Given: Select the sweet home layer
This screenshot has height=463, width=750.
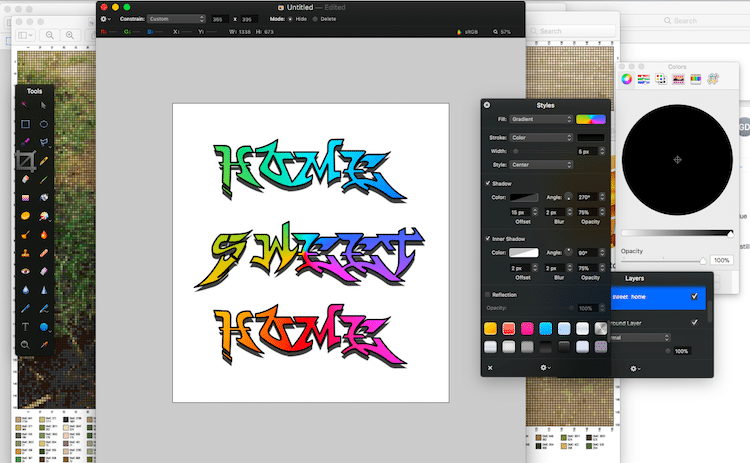Looking at the screenshot, I should (x=650, y=297).
